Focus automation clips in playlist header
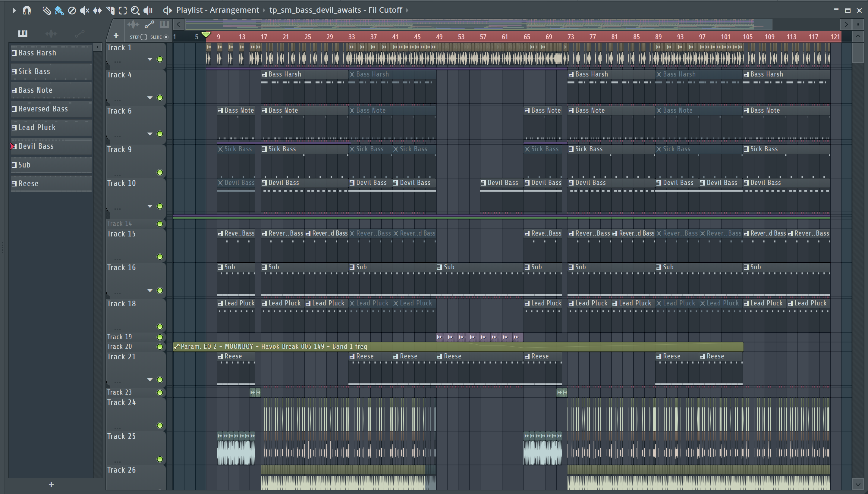The image size is (868, 494). (149, 24)
